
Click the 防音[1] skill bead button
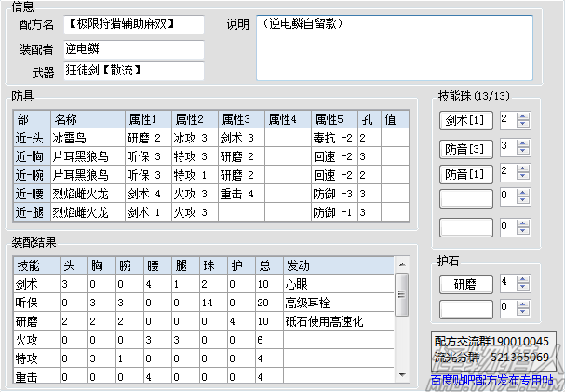tap(465, 171)
